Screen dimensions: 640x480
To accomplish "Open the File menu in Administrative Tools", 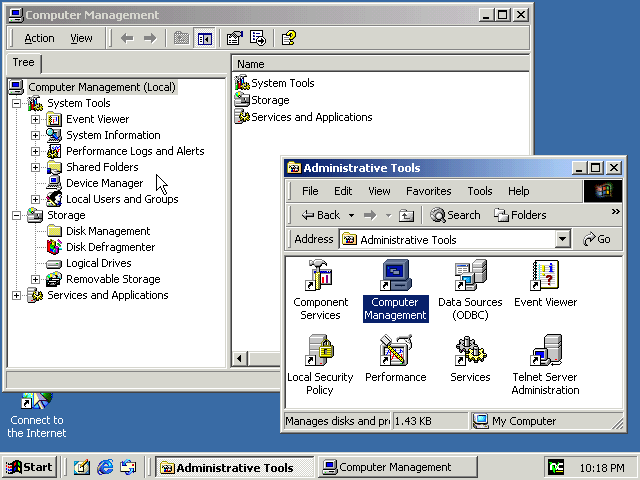I will click(x=310, y=191).
